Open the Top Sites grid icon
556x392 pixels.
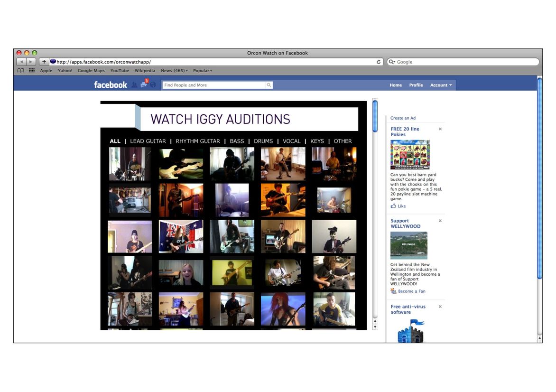point(32,71)
